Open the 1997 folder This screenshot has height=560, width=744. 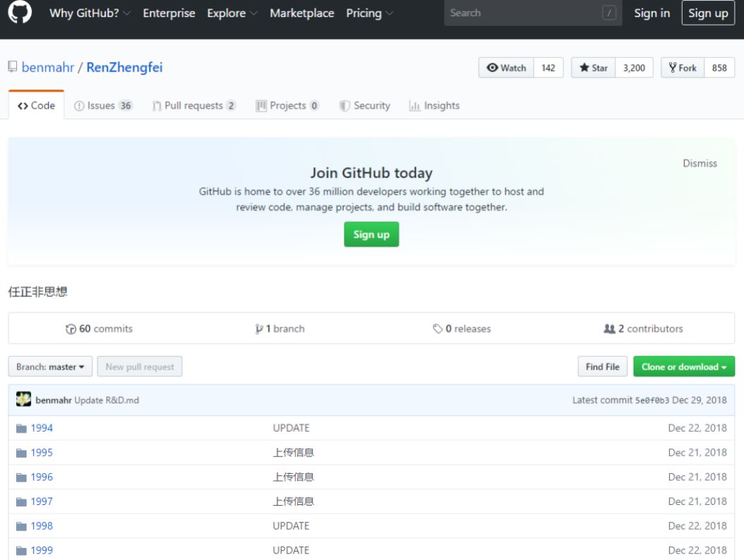click(x=42, y=501)
